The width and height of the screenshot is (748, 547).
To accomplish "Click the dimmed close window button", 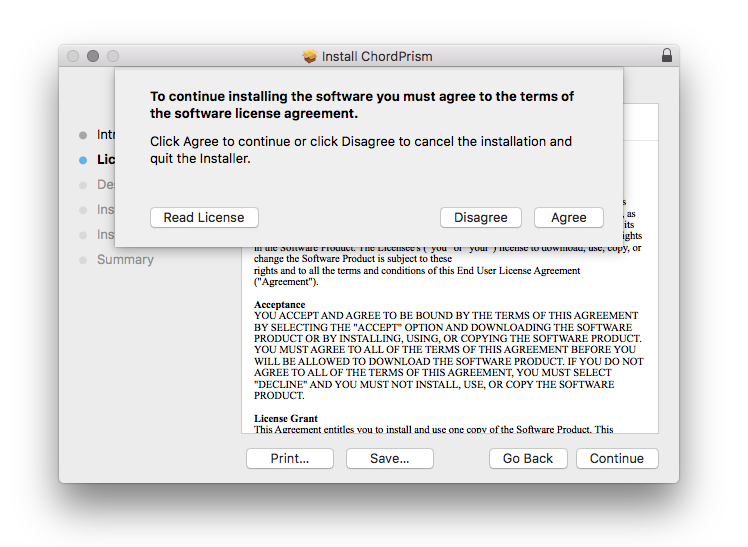I will [x=73, y=56].
